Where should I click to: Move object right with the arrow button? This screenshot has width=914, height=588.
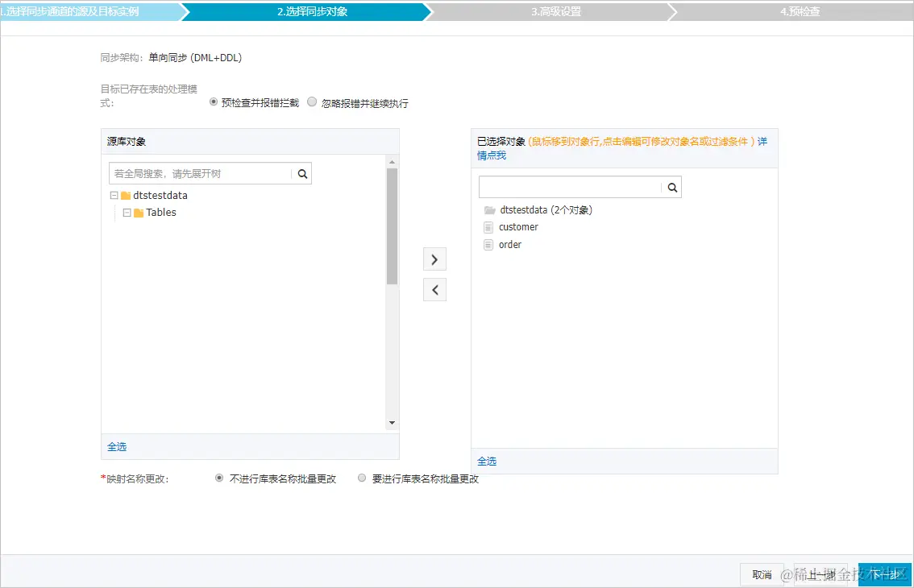434,260
